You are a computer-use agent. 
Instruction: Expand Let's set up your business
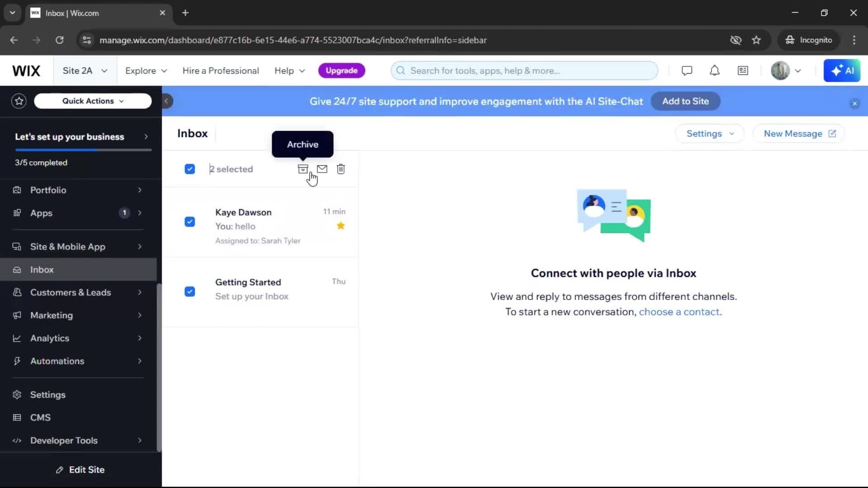(81, 136)
